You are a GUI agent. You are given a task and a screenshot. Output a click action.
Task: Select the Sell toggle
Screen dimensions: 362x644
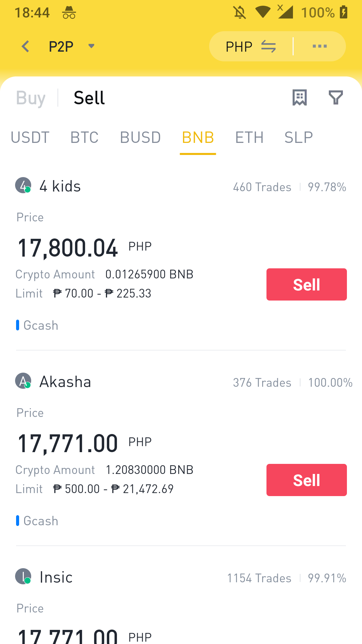tap(89, 98)
